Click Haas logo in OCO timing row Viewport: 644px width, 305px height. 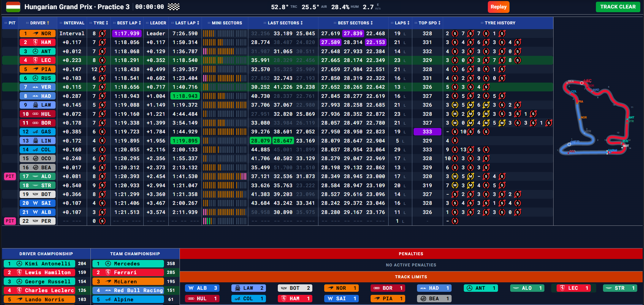(x=36, y=158)
